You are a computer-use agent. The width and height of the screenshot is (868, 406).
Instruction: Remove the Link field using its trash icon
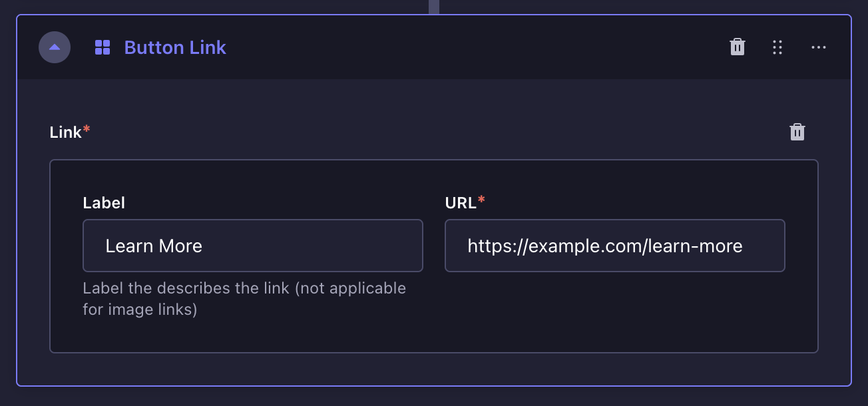point(797,132)
